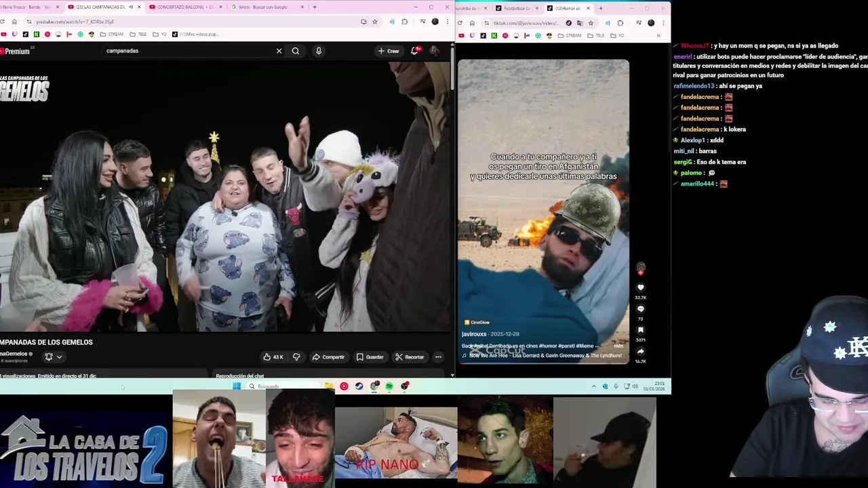This screenshot has width=868, height=488.
Task: Open Chrome from the taskbar
Action: click(x=374, y=386)
